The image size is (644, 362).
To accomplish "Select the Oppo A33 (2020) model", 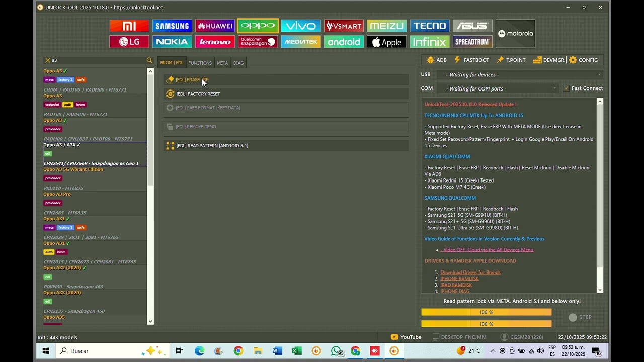I will 95,302.
